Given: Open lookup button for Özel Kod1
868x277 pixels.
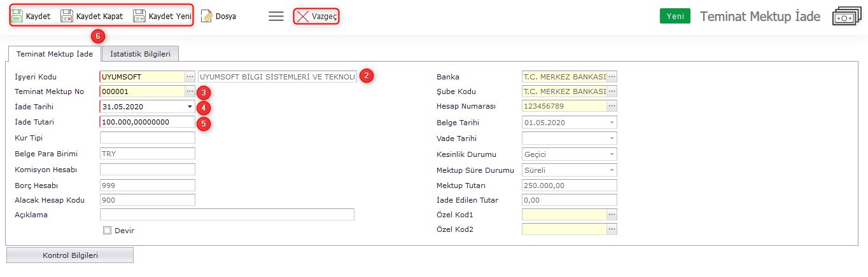Looking at the screenshot, I should click(612, 215).
